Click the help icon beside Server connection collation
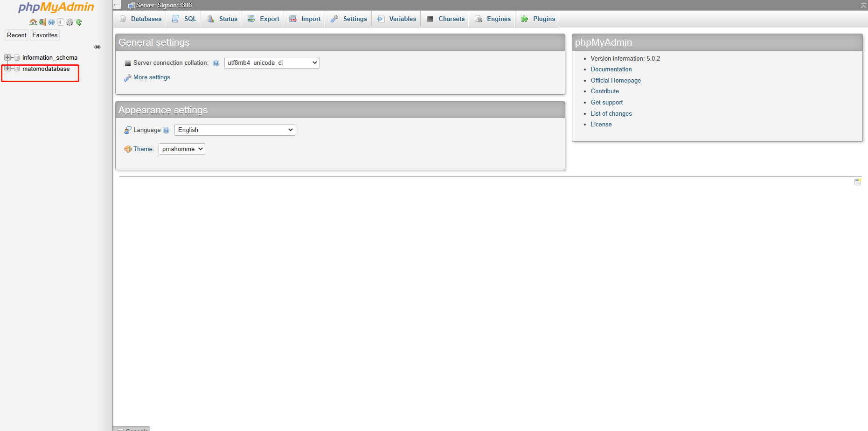 [x=216, y=63]
